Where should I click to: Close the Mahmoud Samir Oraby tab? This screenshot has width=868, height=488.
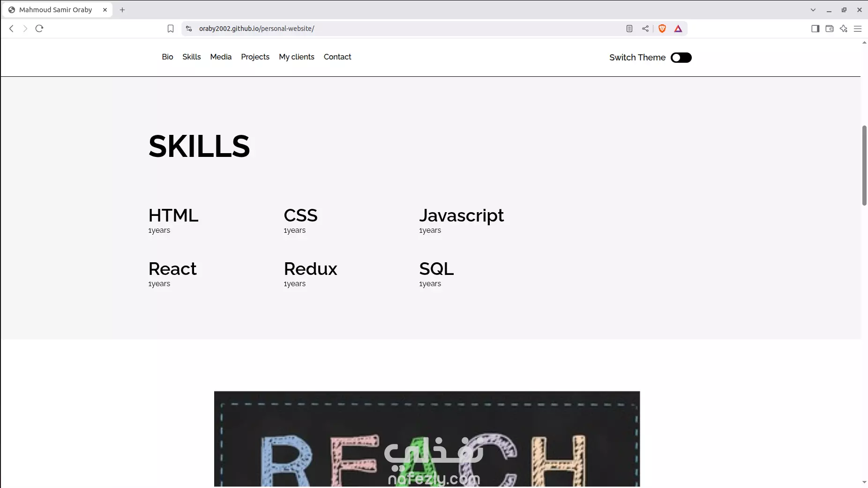(x=105, y=10)
